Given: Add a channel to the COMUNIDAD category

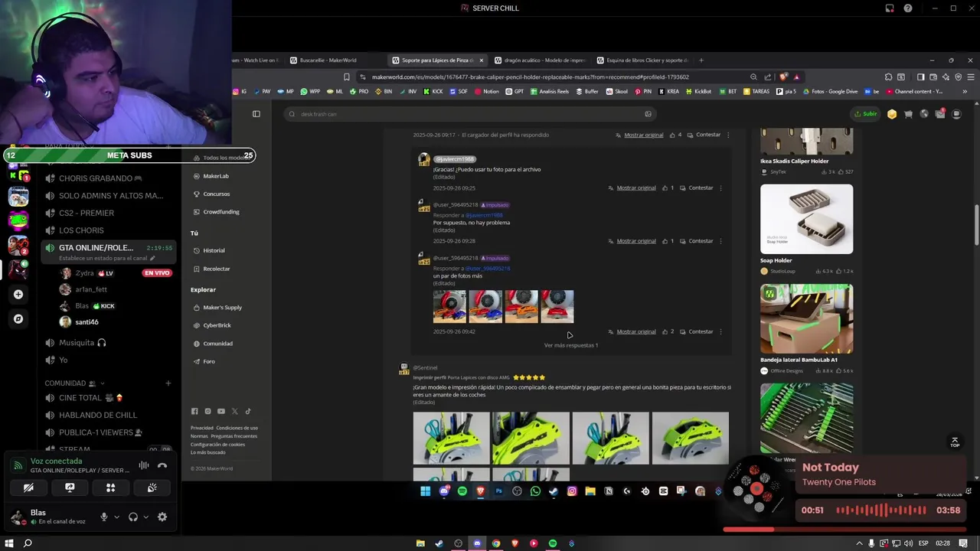Looking at the screenshot, I should [x=168, y=383].
